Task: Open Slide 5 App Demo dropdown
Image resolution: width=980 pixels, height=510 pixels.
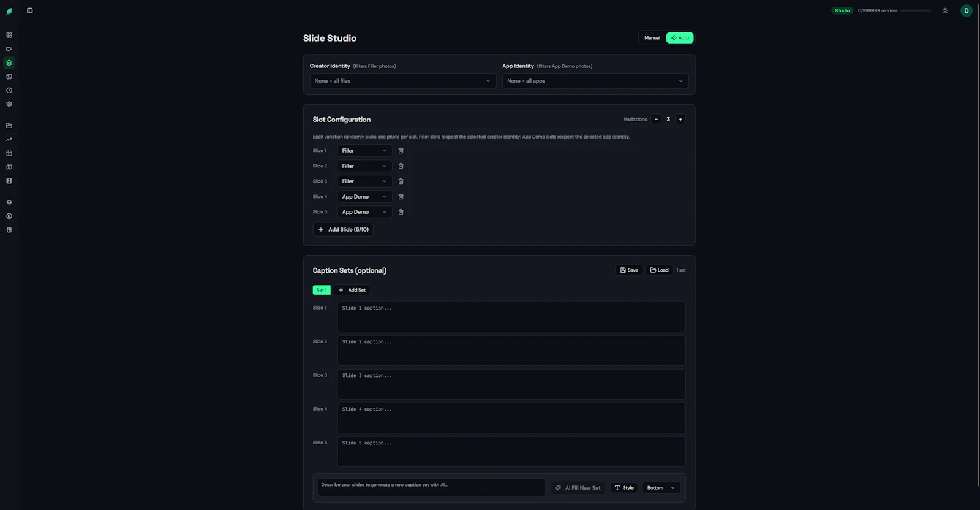Action: [364, 212]
